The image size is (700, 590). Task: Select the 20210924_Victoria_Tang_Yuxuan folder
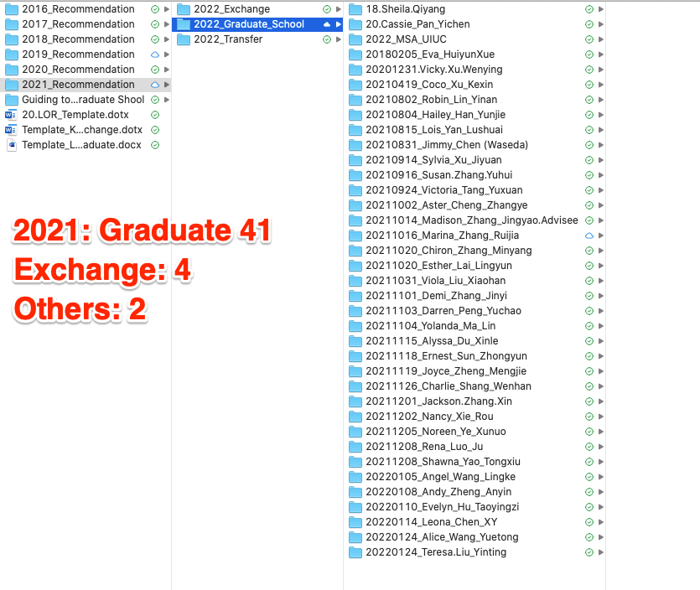(476, 190)
